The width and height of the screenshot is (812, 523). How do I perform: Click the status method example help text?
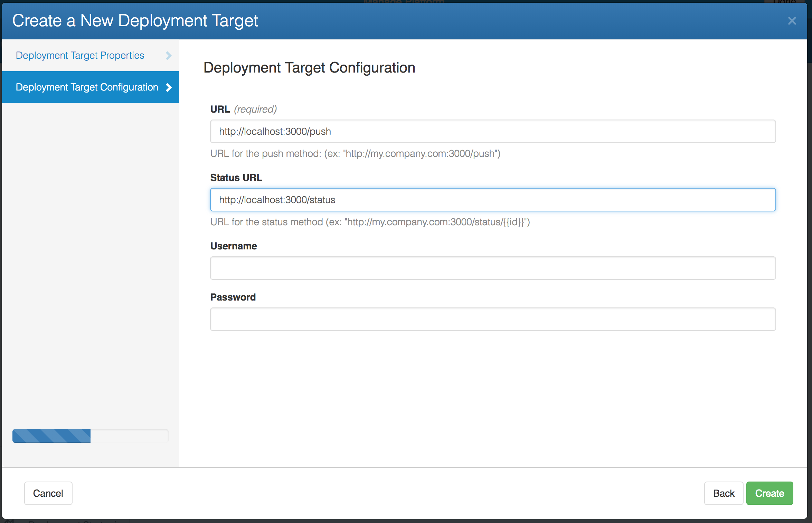pyautogui.click(x=370, y=222)
